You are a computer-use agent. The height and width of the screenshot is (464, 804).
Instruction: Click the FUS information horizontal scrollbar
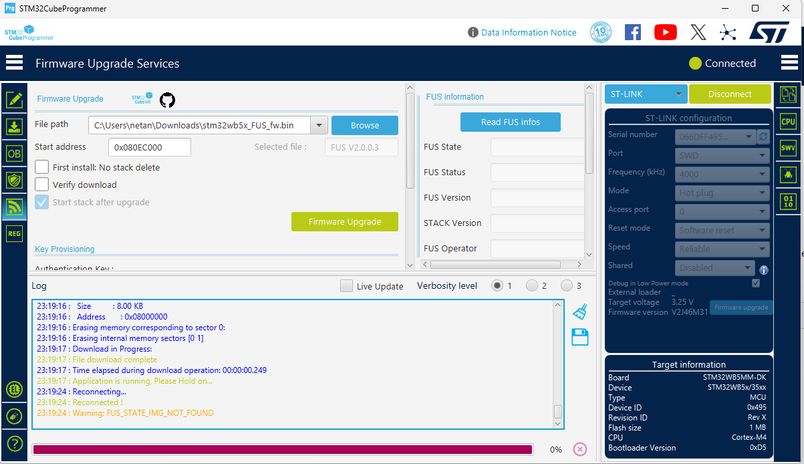(495, 265)
